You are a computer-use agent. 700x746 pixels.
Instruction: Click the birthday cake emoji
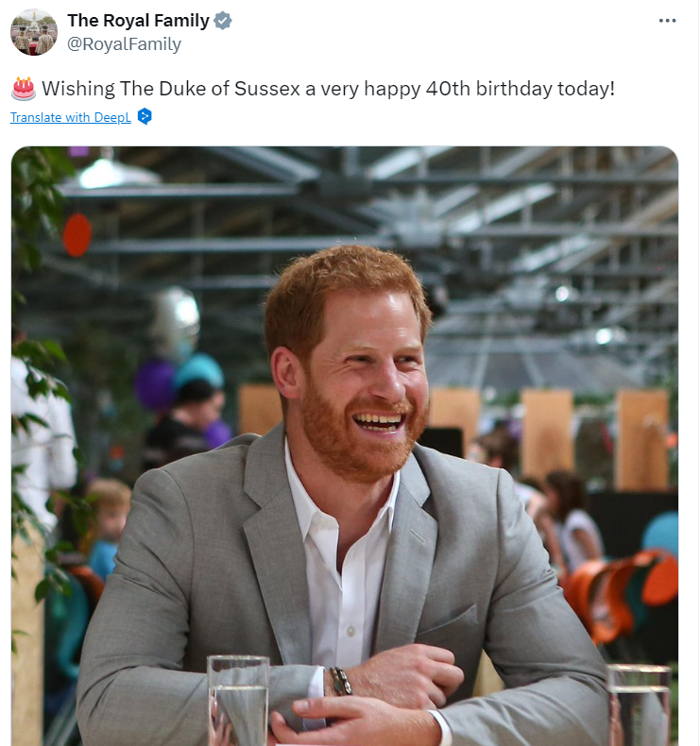point(23,89)
